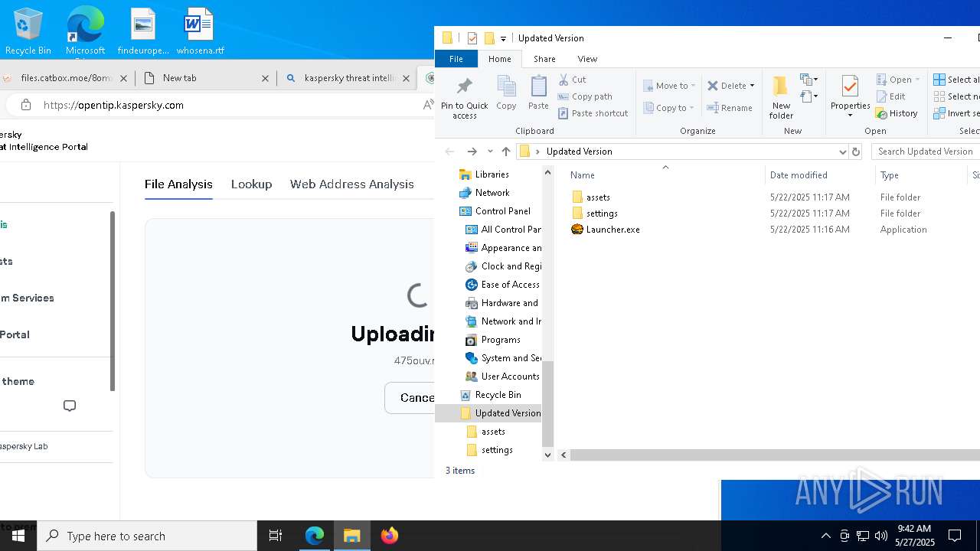Show hidden system tray icons

click(x=825, y=536)
